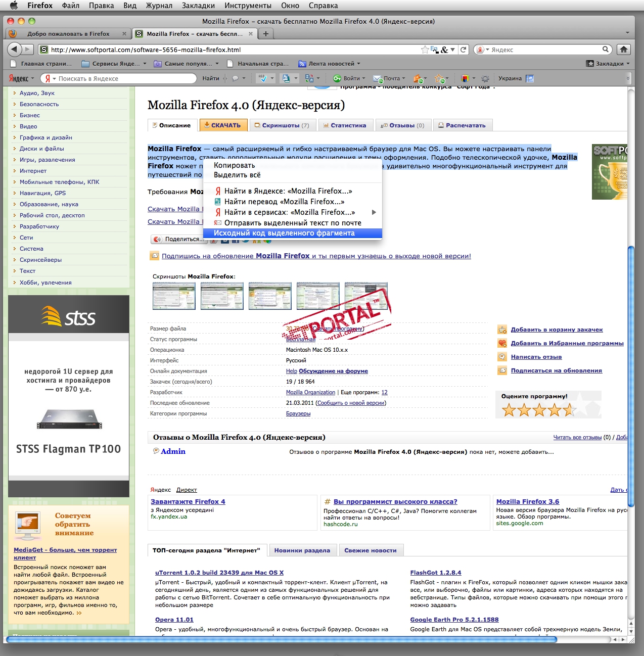Open the Статистика tab
Image resolution: width=644 pixels, height=656 pixels.
pyautogui.click(x=346, y=125)
